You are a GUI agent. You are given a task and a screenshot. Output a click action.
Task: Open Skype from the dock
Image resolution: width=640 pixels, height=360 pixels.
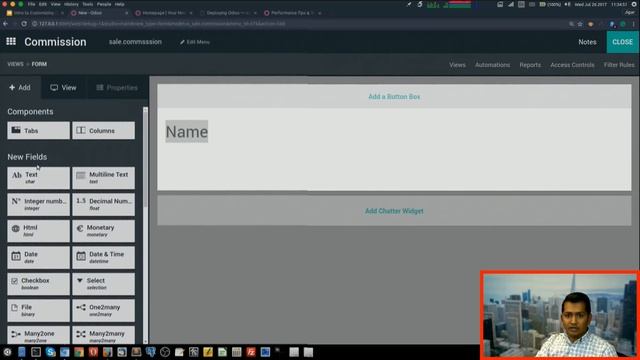pyautogui.click(x=51, y=352)
